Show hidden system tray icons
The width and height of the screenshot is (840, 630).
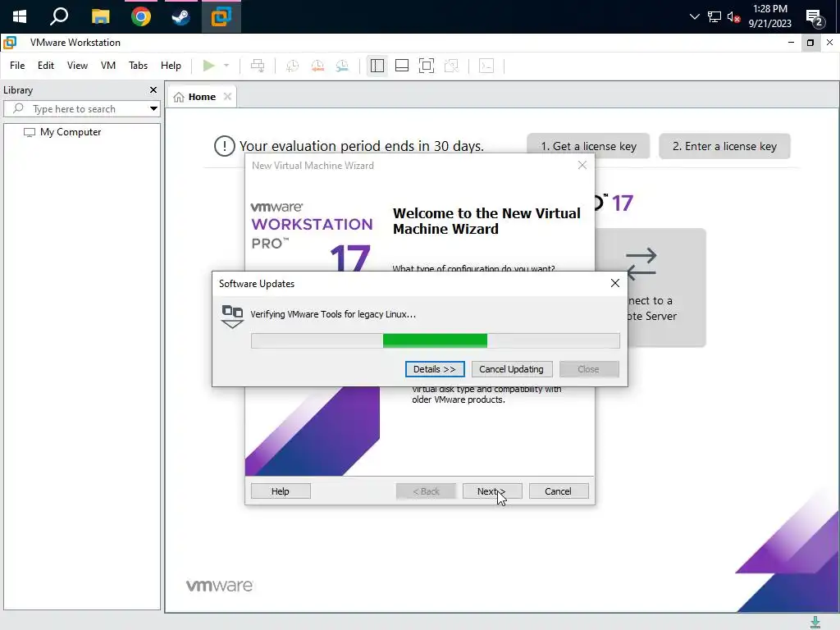[x=694, y=16]
